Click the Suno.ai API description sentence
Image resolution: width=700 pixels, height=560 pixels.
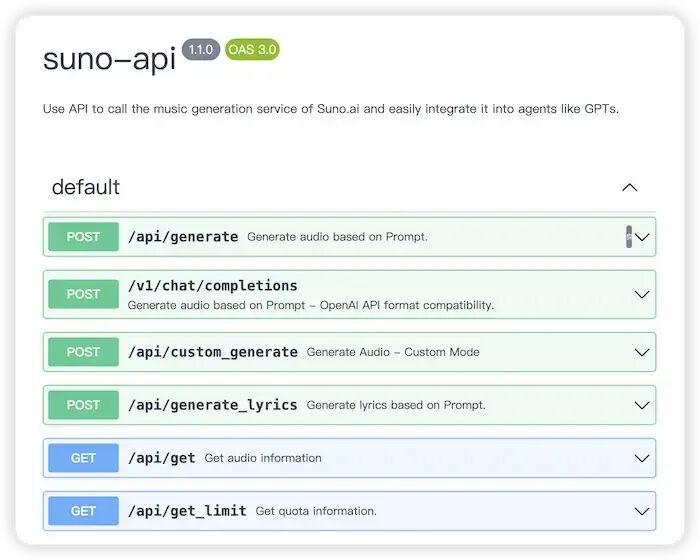click(x=331, y=109)
